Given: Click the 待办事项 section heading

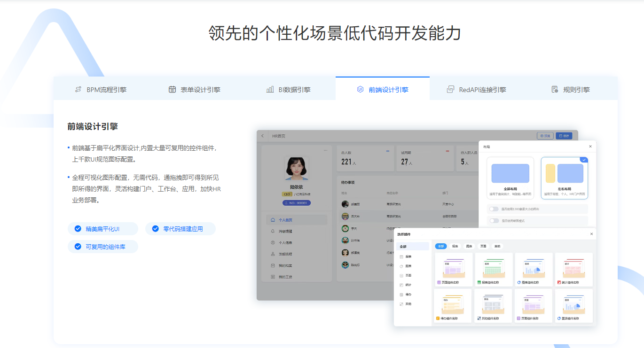Looking at the screenshot, I should (348, 182).
